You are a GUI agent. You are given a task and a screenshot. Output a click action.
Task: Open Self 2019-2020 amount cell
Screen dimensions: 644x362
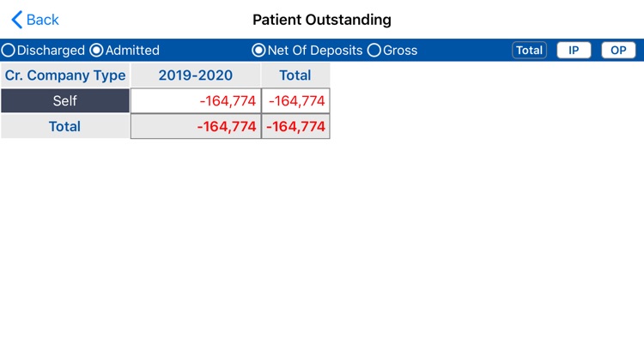(x=196, y=101)
